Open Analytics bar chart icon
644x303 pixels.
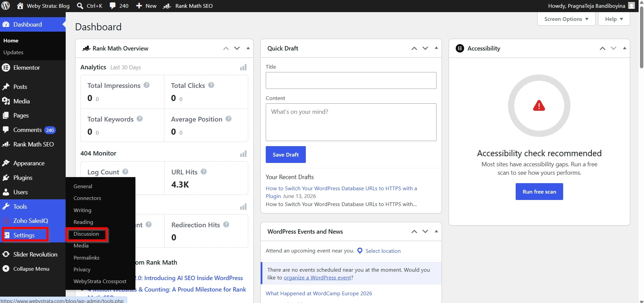coord(243,67)
